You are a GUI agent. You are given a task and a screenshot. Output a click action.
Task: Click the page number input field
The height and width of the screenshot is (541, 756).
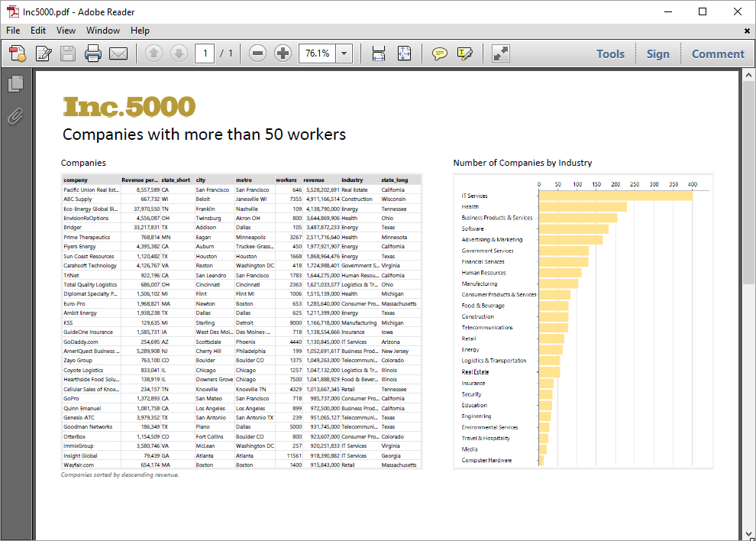[x=205, y=53]
